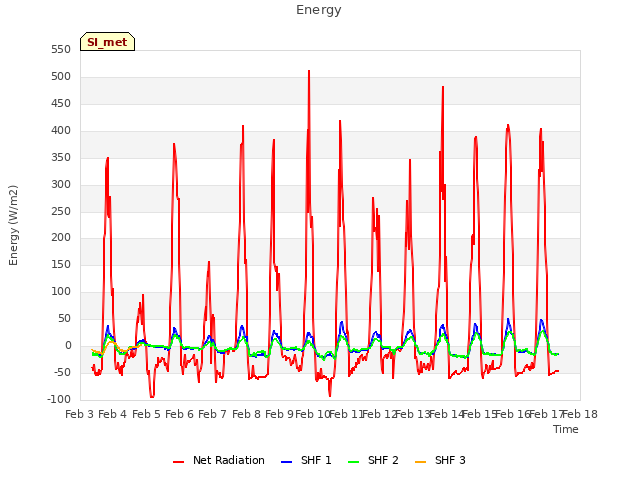The image size is (640, 480).
Task: Select the SHF 3 legend entry
Action: pyautogui.click(x=440, y=460)
